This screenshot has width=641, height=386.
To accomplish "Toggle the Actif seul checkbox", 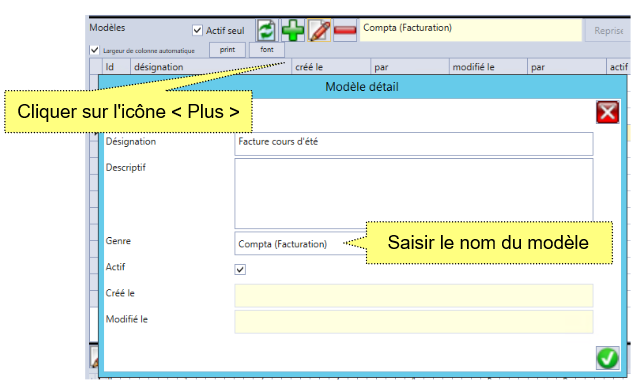I will 197,30.
